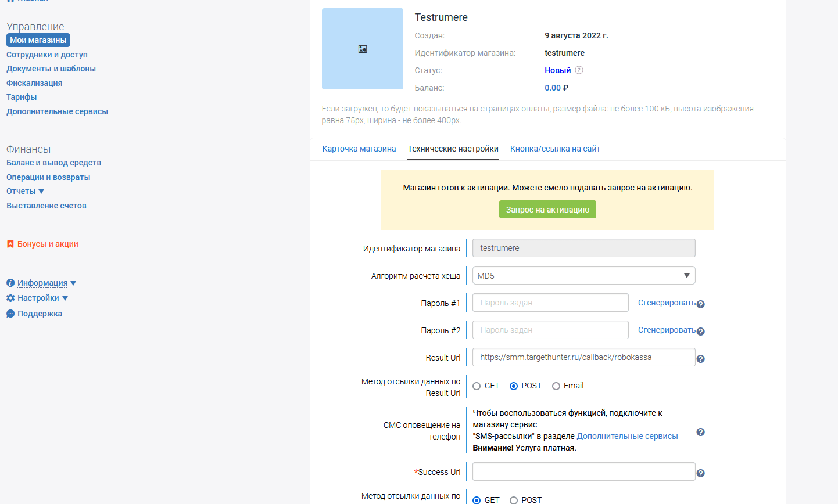The width and height of the screenshot is (838, 504).
Task: Click into the Success Url input field
Action: (x=583, y=471)
